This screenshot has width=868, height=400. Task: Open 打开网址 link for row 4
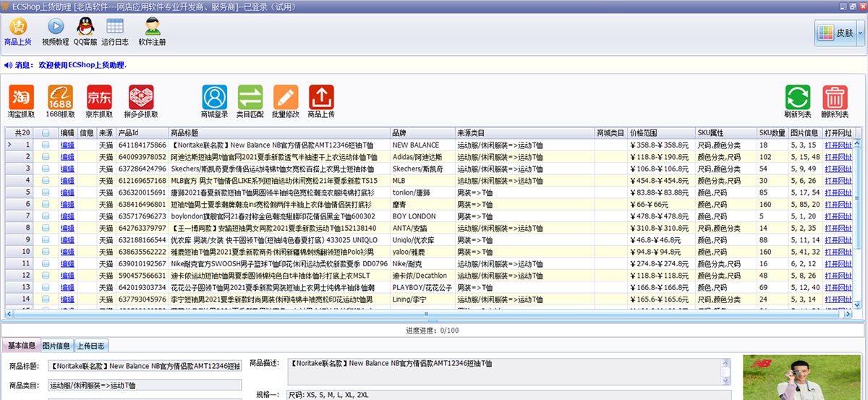(x=838, y=181)
